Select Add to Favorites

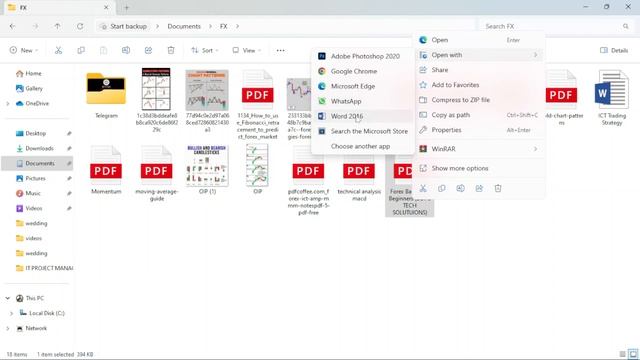pyautogui.click(x=479, y=85)
